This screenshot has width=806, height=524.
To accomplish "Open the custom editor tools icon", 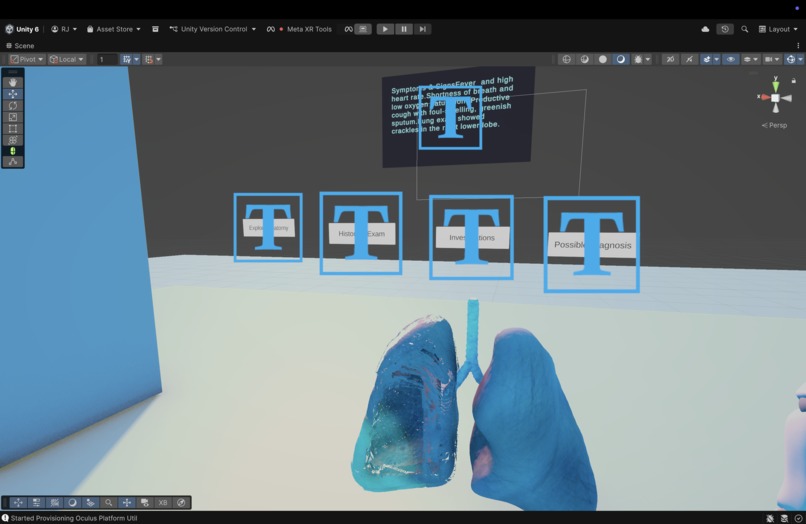I will tap(13, 162).
